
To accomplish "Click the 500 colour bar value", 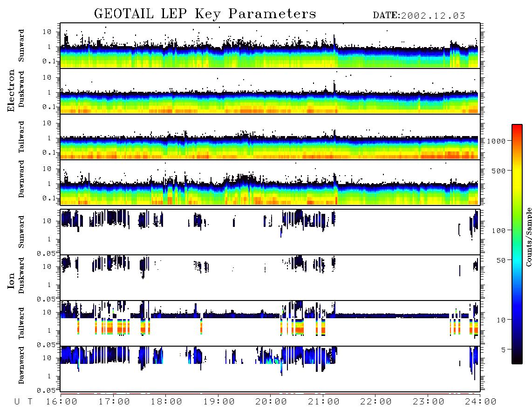I will pos(499,171).
